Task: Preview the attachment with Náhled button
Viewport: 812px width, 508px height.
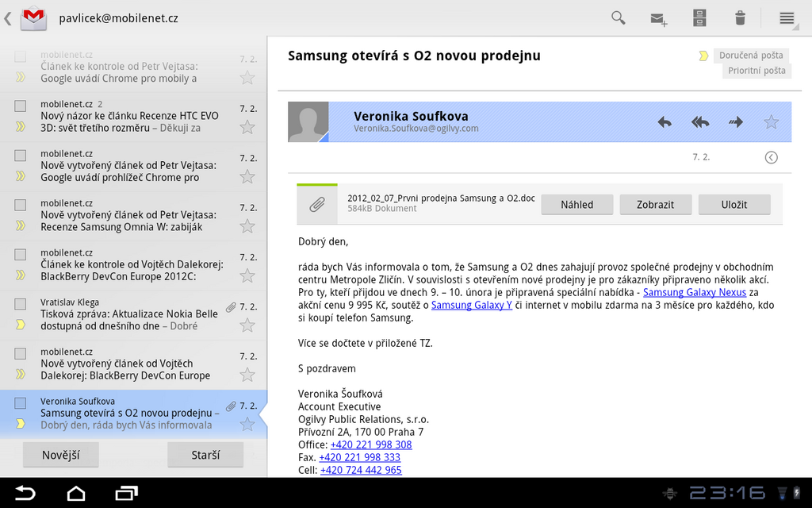Action: click(x=576, y=204)
